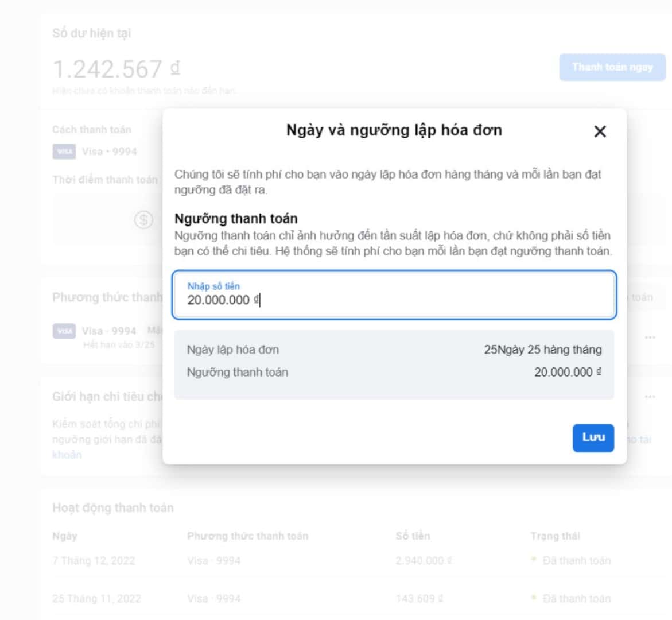
Task: Close the invoice threshold dialog
Action: tap(600, 131)
